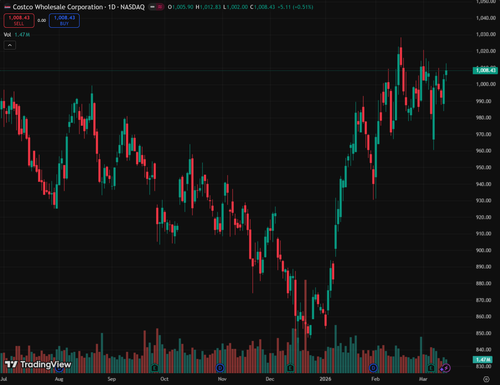The image size is (500, 385).
Task: Open the dividend marker near Nov
Action: click(220, 368)
